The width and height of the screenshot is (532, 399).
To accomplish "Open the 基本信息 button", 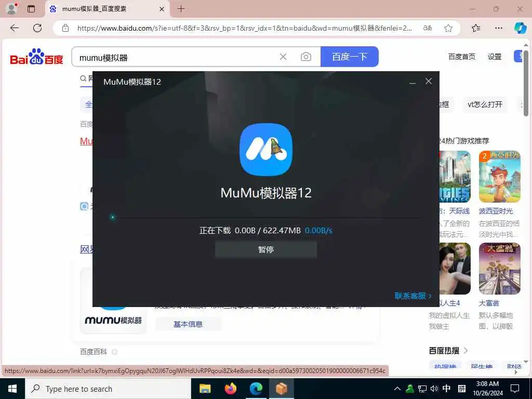I will (188, 324).
